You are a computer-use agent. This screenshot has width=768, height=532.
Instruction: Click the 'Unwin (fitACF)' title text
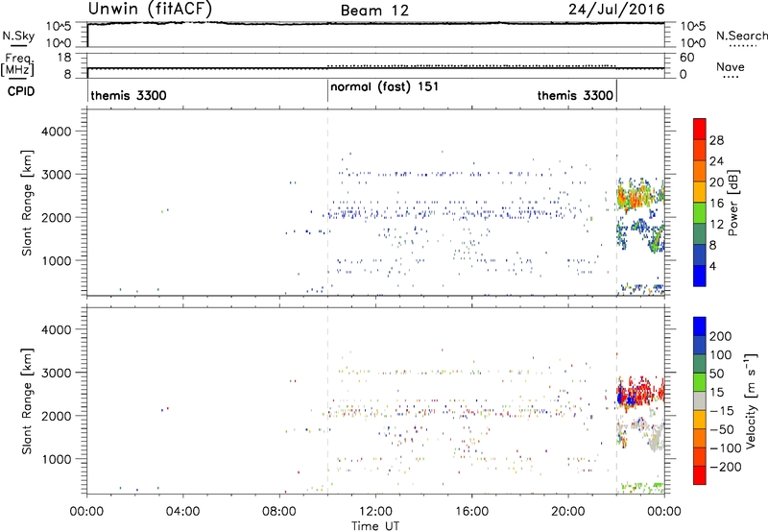[x=150, y=9]
